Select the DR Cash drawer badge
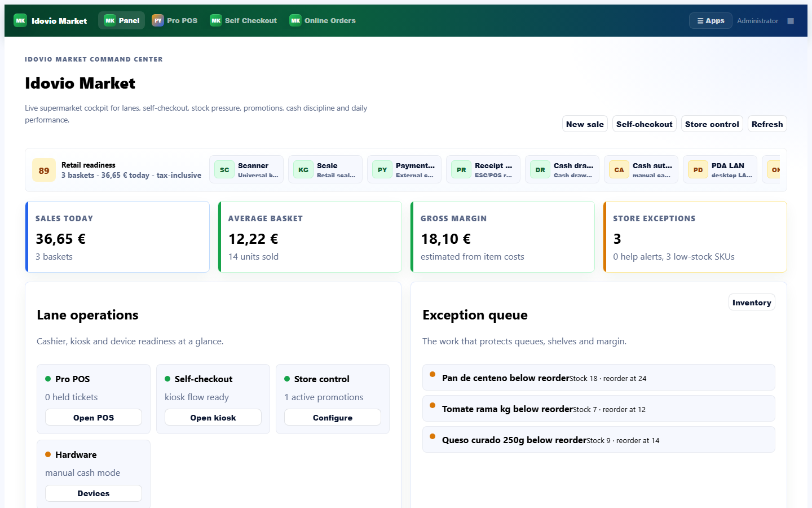The image size is (812, 508). tap(562, 170)
